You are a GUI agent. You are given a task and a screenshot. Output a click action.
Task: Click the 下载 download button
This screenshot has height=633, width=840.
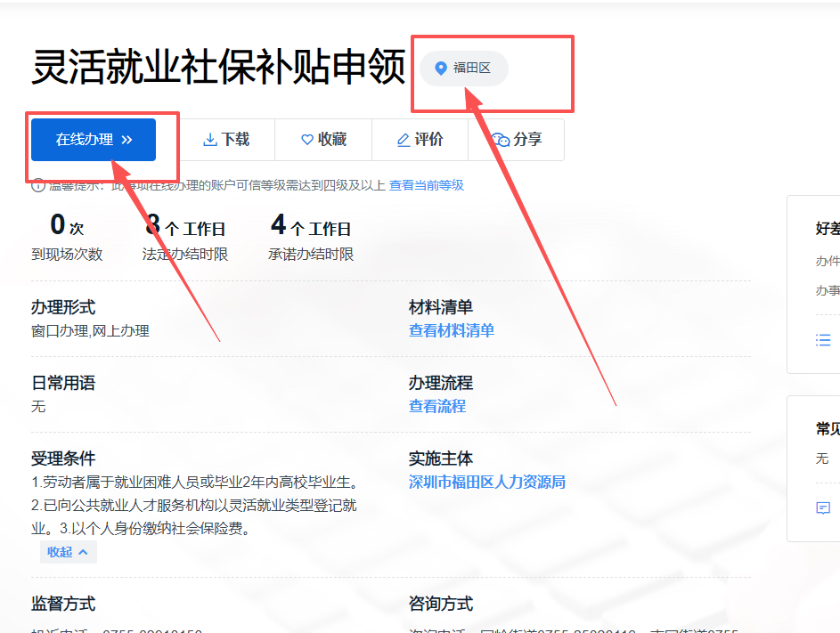(x=226, y=140)
